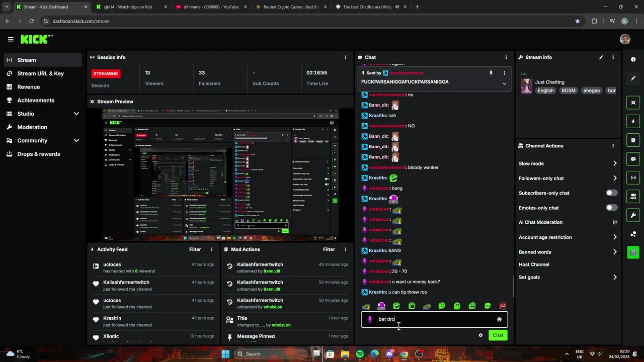Image resolution: width=644 pixels, height=362 pixels.
Task: Click the browser address bar
Action: pos(307,21)
